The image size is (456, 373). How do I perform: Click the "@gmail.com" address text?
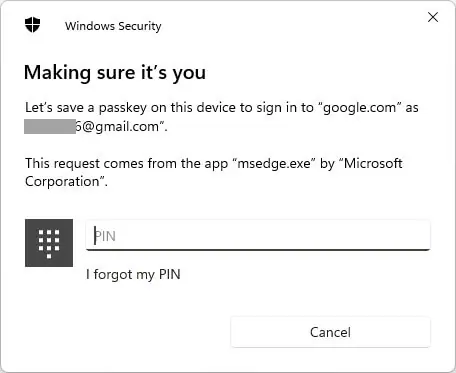120,127
